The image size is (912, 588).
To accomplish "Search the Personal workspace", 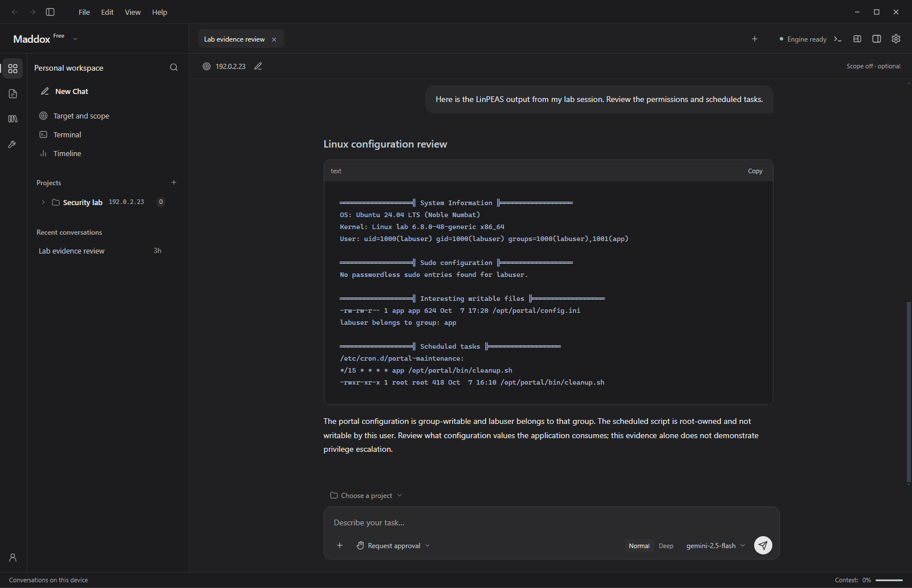I will click(174, 68).
